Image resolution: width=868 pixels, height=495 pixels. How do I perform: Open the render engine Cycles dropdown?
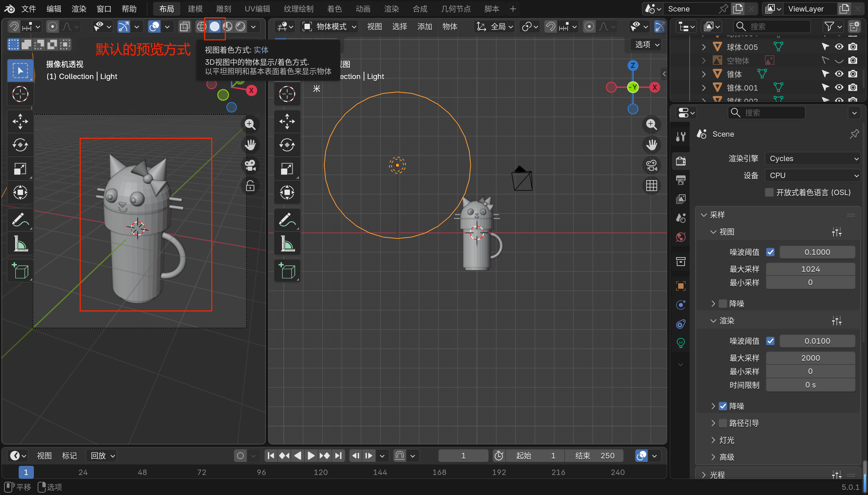pyautogui.click(x=812, y=159)
